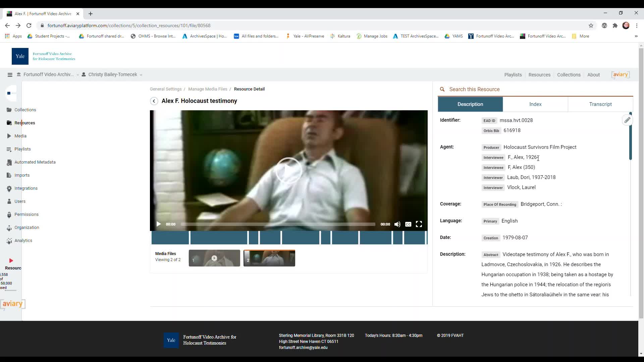This screenshot has height=362, width=644.
Task: Show hidden bookmarks with double chevron
Action: 636,36
